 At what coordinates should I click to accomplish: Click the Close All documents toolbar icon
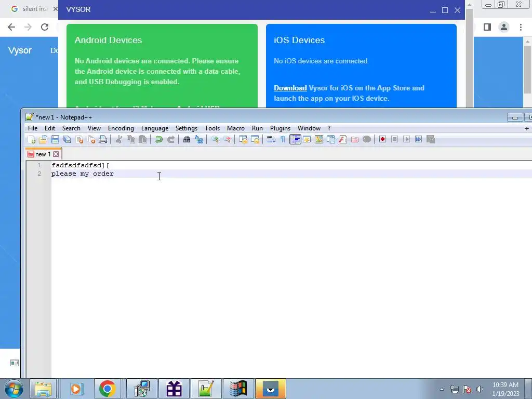(91, 139)
